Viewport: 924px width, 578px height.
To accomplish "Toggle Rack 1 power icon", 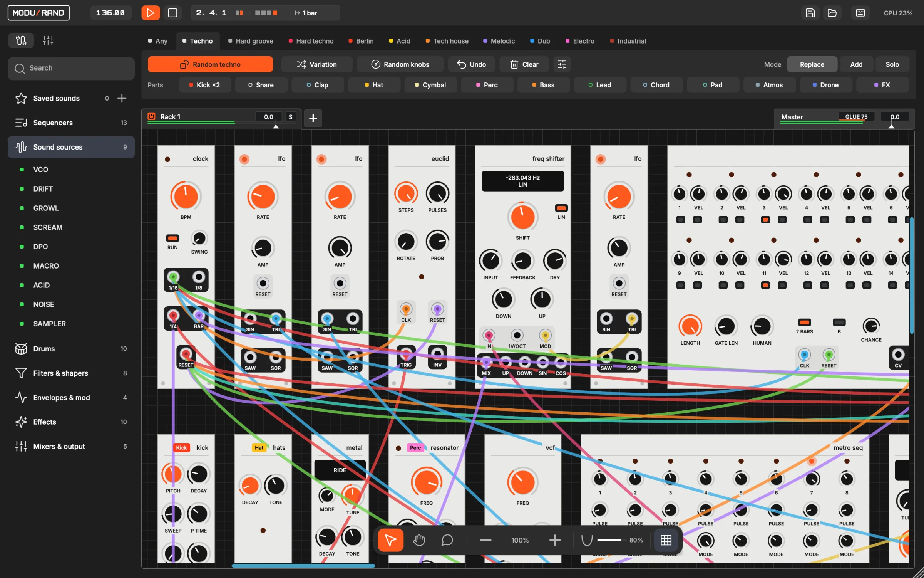I will tap(152, 116).
